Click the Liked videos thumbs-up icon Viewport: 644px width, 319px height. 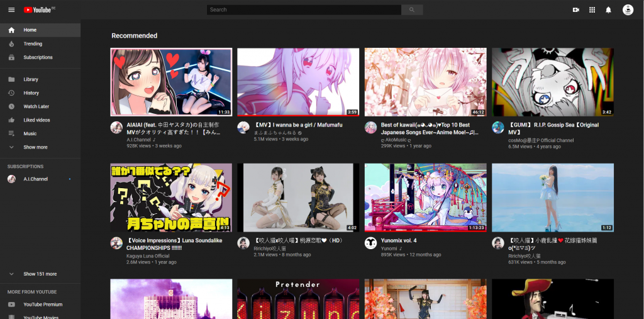tap(11, 120)
